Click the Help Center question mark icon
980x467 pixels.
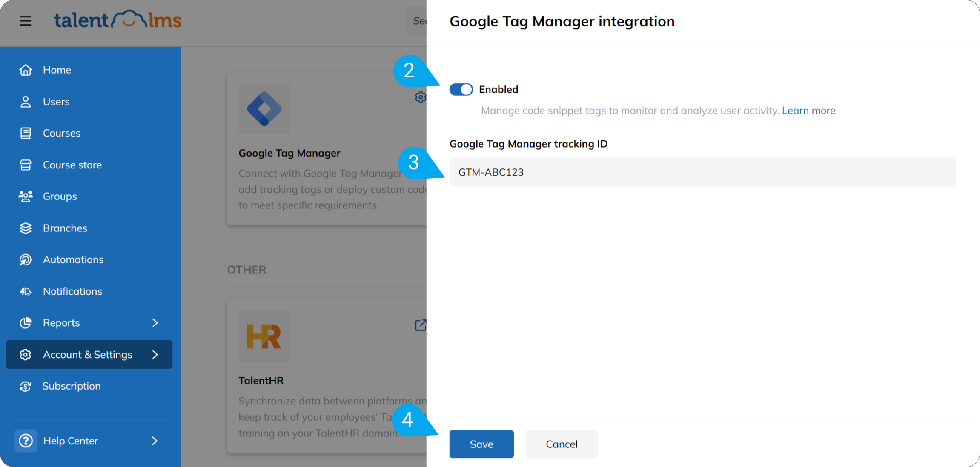click(x=26, y=441)
